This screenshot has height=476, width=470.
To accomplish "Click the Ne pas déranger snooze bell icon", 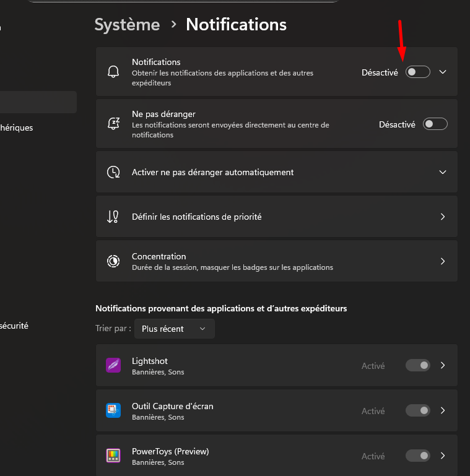I will click(x=113, y=124).
